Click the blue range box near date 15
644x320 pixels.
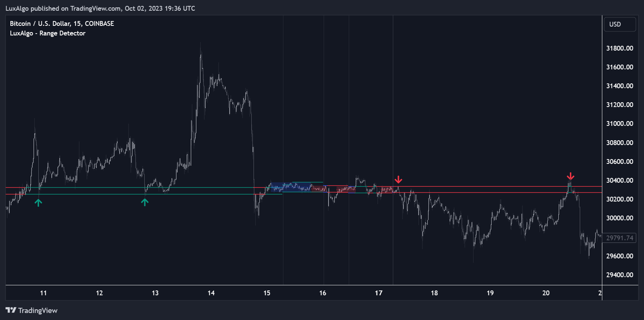click(292, 187)
